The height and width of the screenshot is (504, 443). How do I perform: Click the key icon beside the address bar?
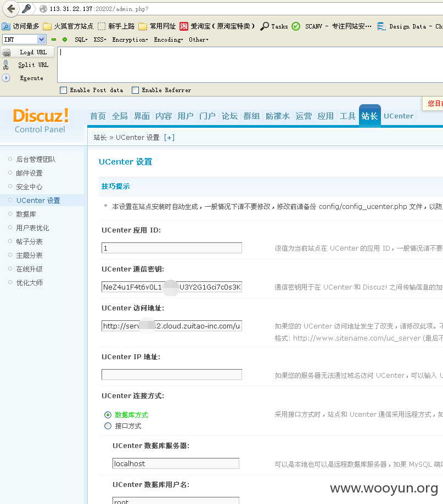click(x=26, y=9)
